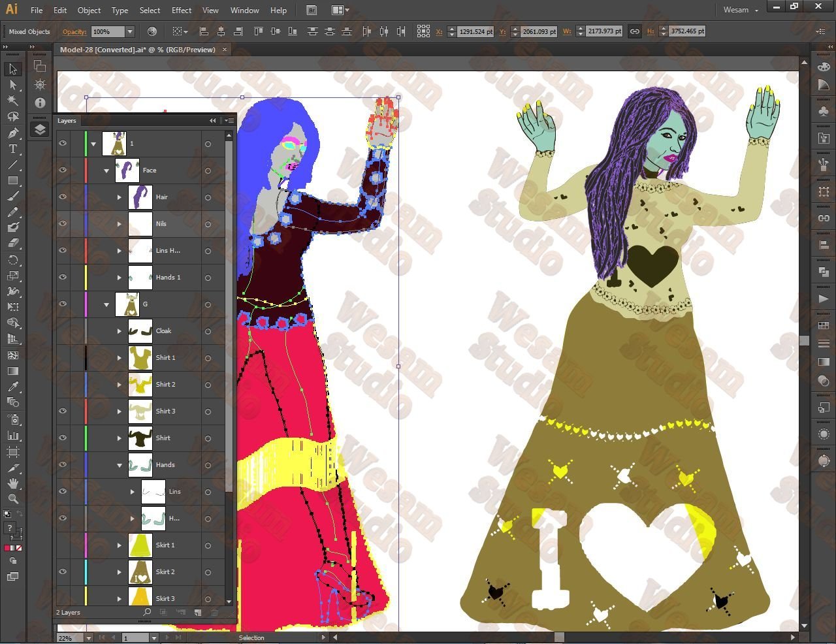Viewport: 836px width, 644px height.
Task: Toggle visibility of the Nils layer
Action: (x=63, y=223)
